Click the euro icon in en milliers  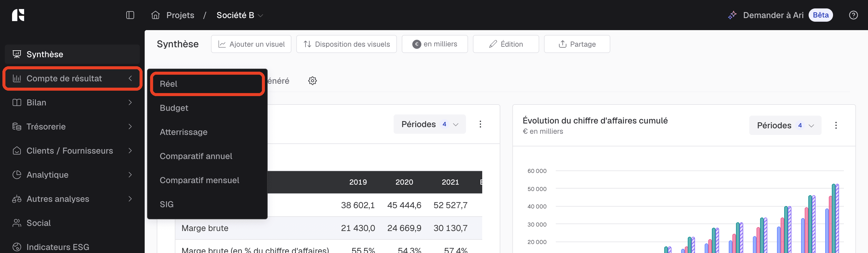pyautogui.click(x=417, y=44)
